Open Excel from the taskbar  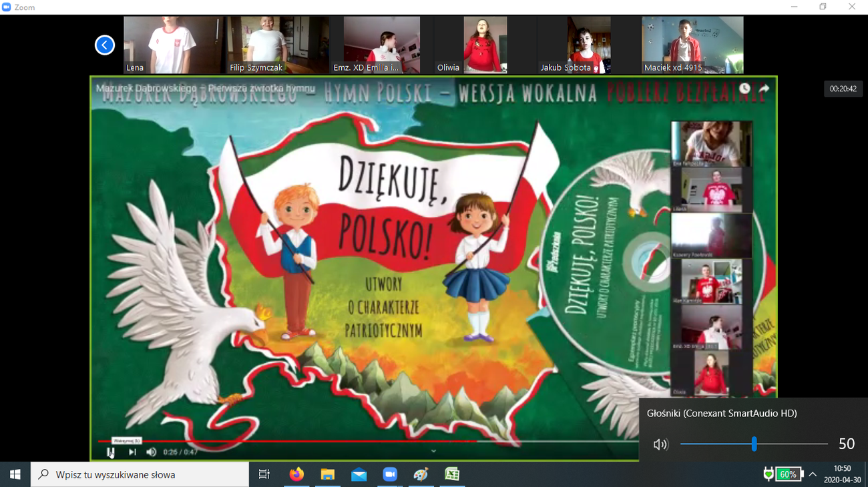click(x=452, y=474)
